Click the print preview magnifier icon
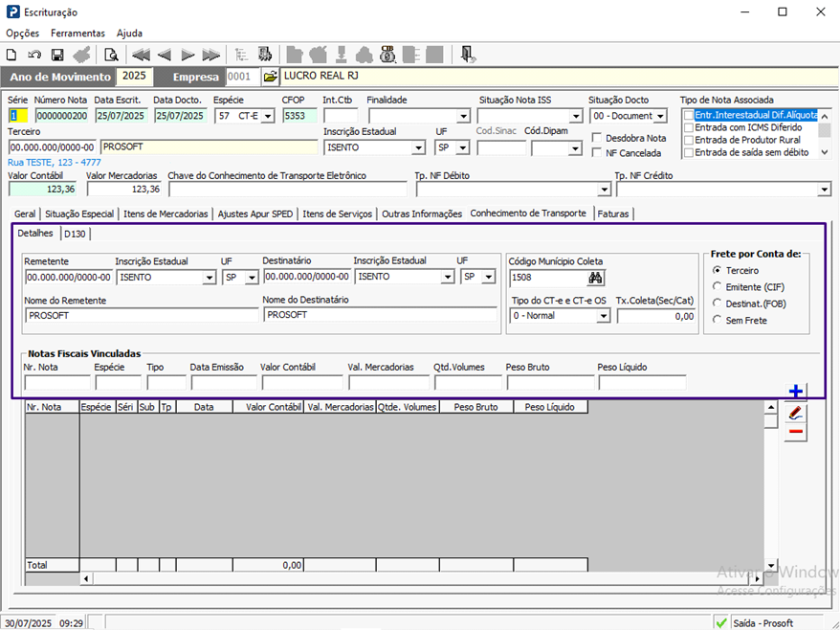 pos(111,55)
